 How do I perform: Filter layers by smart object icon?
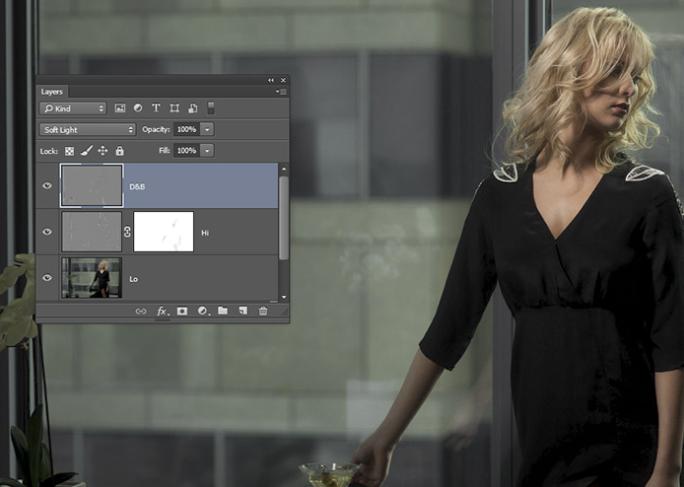tap(193, 108)
